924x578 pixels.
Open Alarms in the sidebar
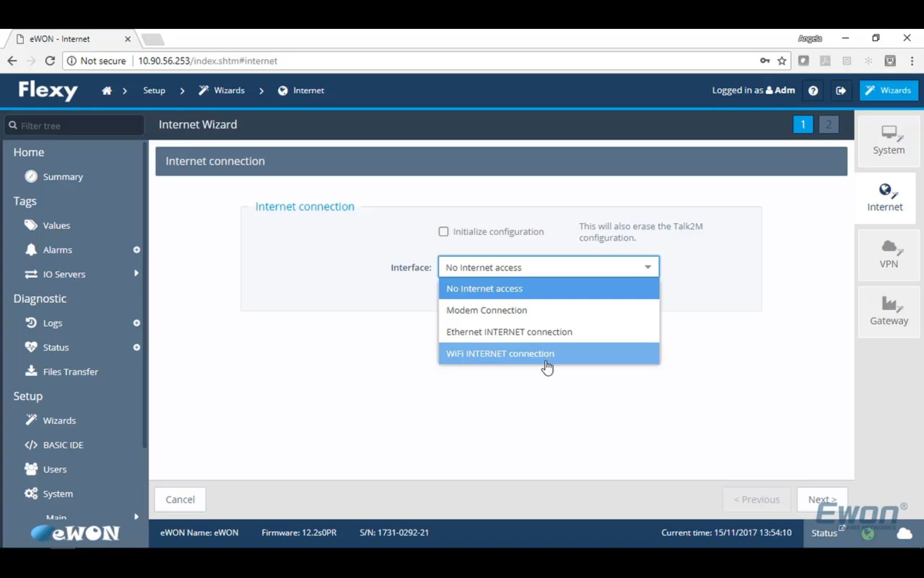pos(57,250)
